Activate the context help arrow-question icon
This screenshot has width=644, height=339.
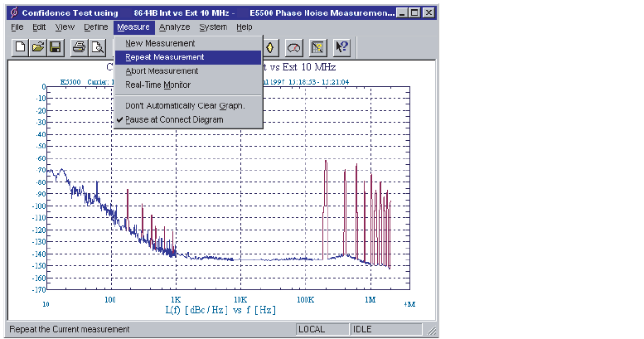[x=341, y=48]
